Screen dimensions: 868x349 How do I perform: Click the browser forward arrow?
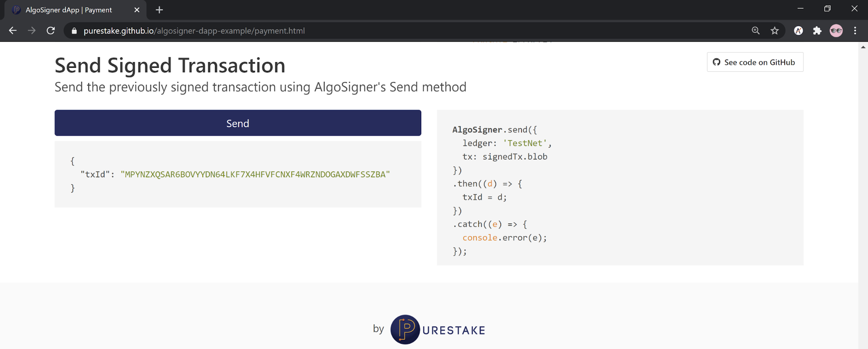pos(32,30)
